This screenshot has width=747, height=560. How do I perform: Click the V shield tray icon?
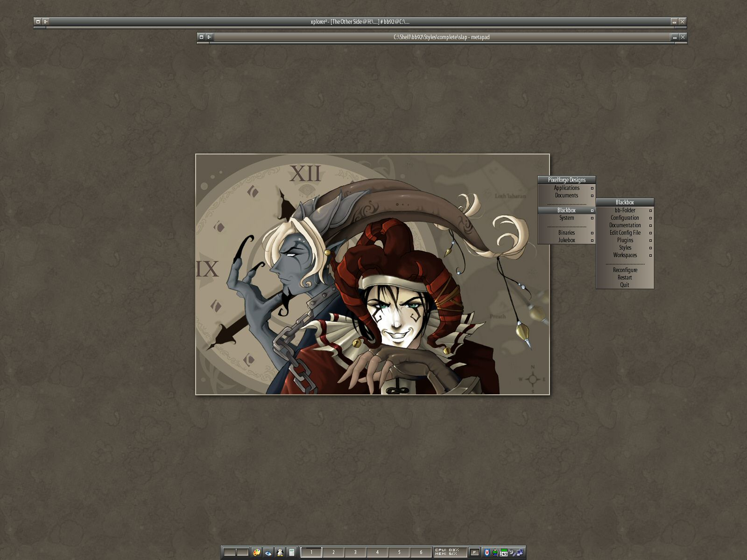coord(486,552)
